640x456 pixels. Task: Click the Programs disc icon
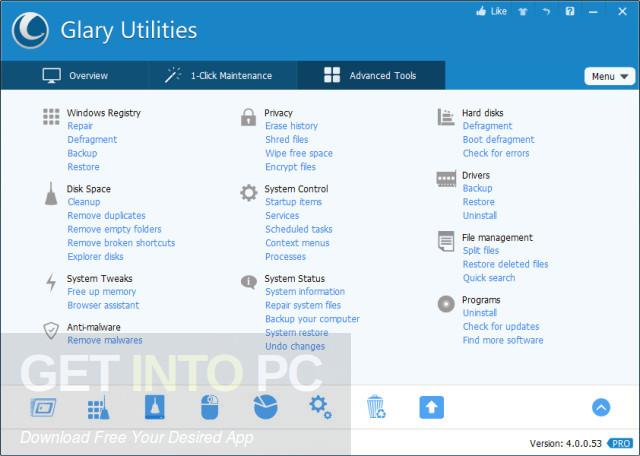click(446, 304)
